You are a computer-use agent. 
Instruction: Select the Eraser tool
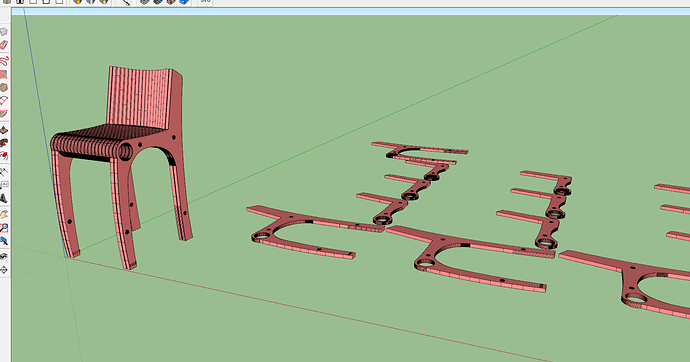4,45
